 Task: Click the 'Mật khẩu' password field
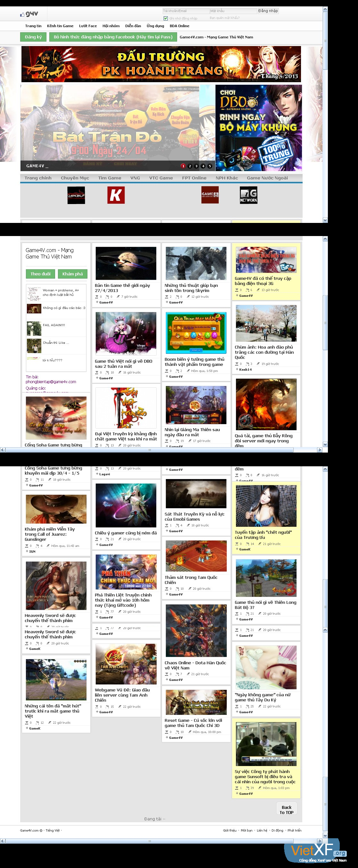[233, 11]
